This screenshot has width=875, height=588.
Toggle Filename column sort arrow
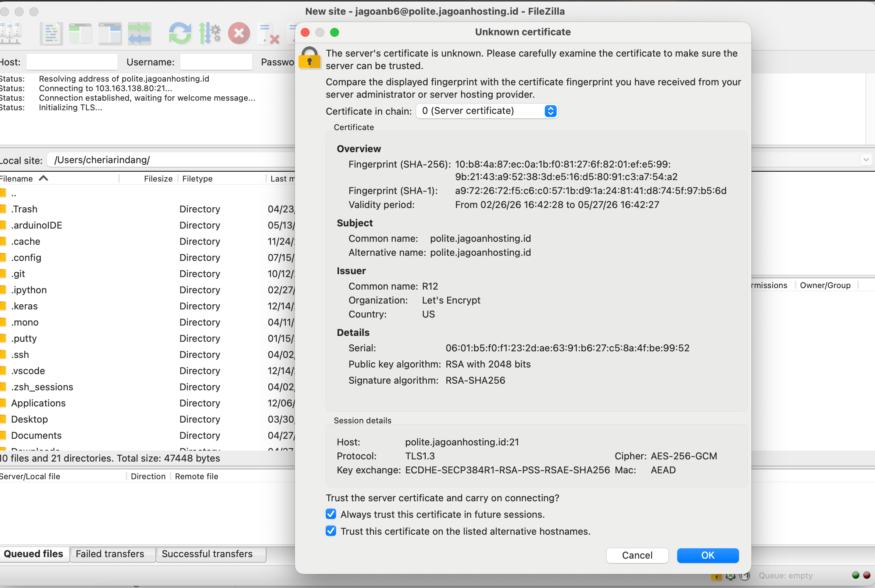point(43,179)
